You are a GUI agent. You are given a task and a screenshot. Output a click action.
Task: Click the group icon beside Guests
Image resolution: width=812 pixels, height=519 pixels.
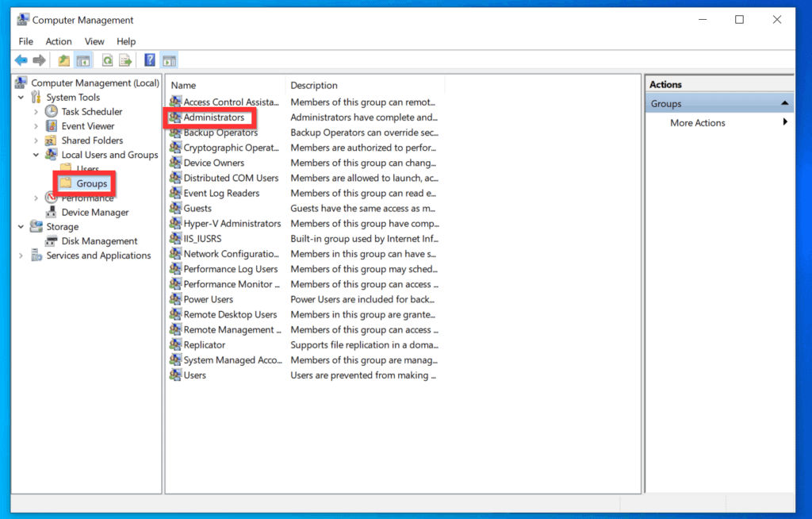point(175,209)
